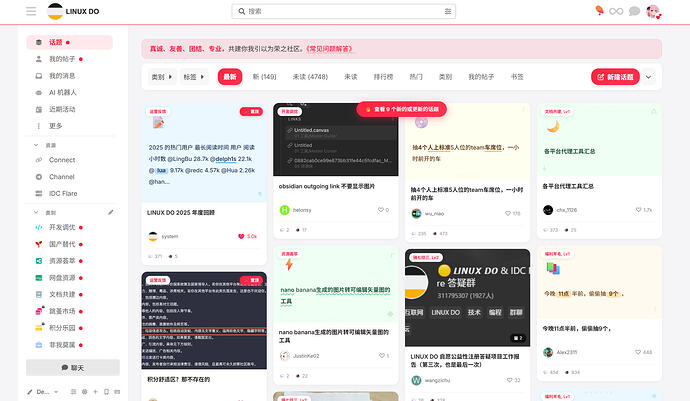Open the LINUX DO logo home link

[73, 11]
